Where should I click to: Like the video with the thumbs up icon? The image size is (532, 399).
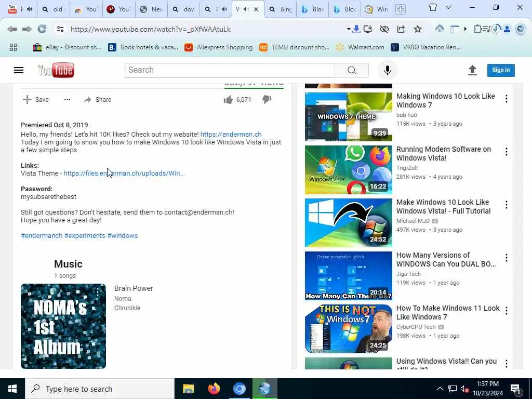pyautogui.click(x=228, y=99)
